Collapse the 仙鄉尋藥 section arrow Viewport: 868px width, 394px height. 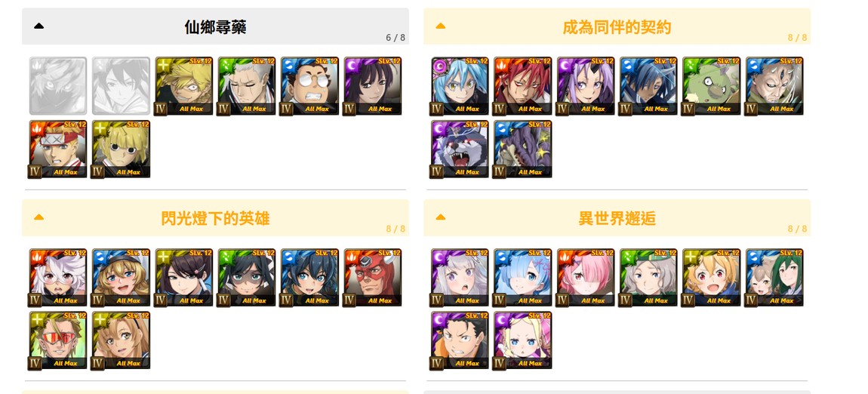38,26
